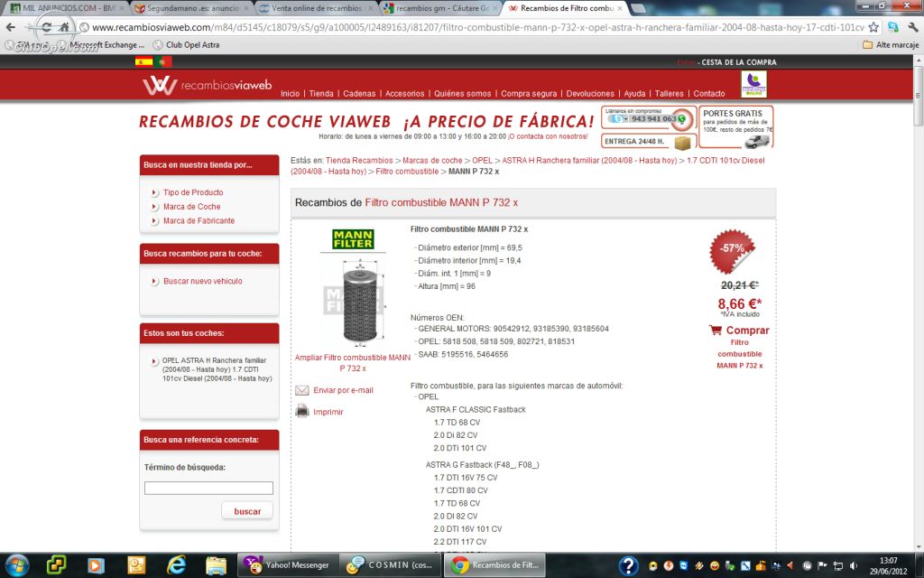Open the CESTA DE LA COMPRA link

pyautogui.click(x=739, y=62)
